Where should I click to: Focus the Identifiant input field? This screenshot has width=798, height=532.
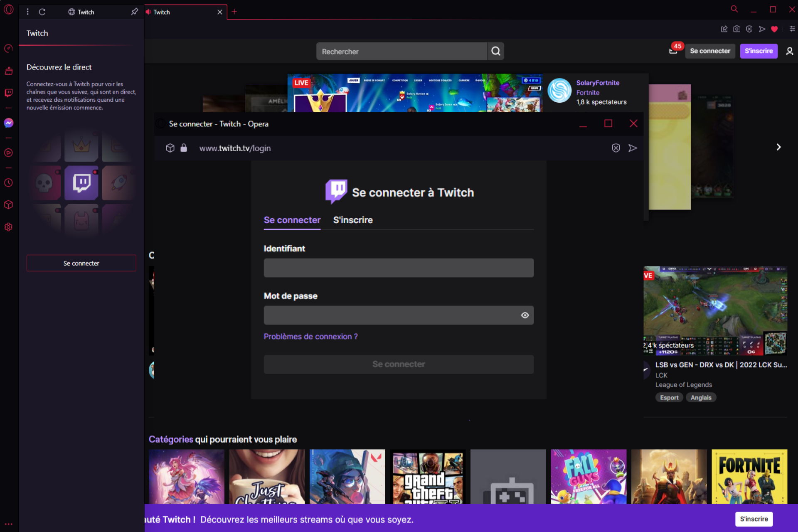[x=399, y=268]
